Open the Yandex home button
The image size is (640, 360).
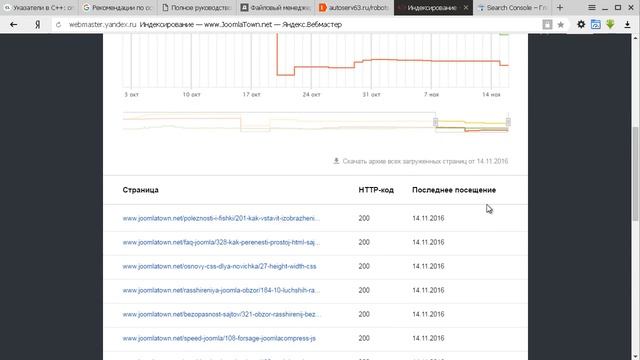tap(38, 24)
